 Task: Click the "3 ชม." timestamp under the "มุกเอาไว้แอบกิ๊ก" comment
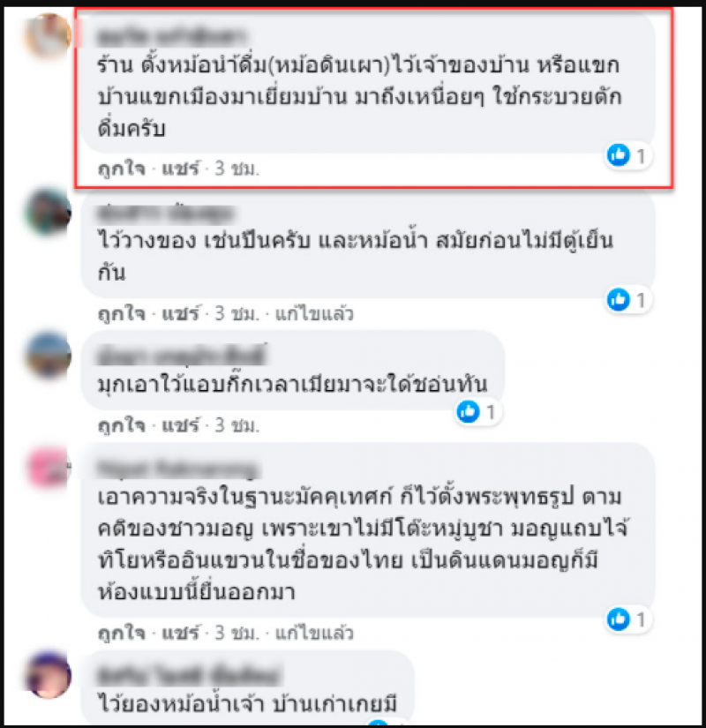pyautogui.click(x=237, y=425)
